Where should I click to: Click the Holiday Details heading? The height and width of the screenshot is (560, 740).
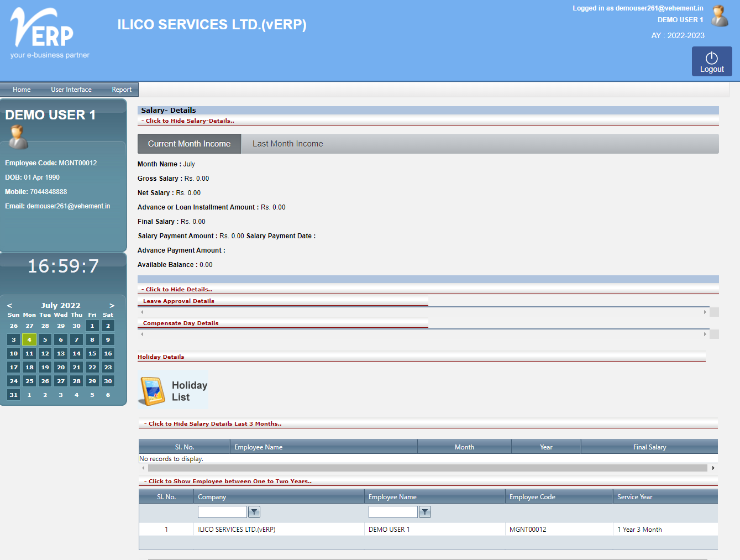(x=161, y=357)
